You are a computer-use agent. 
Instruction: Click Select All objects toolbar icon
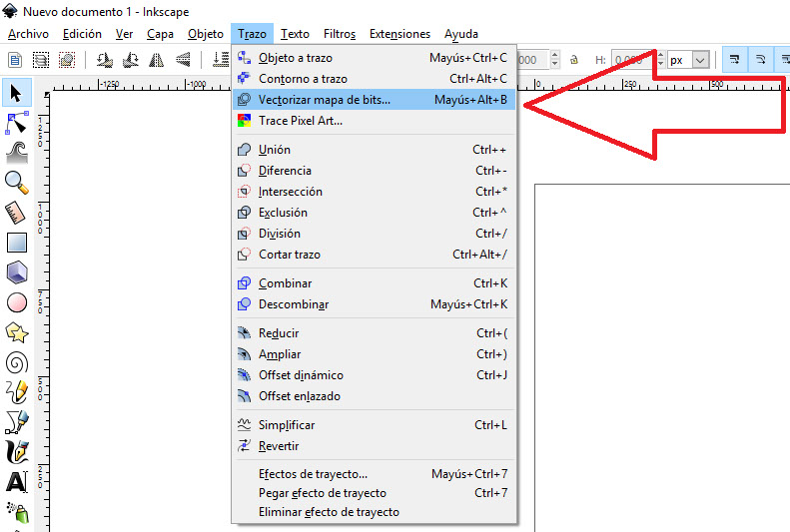(15, 60)
